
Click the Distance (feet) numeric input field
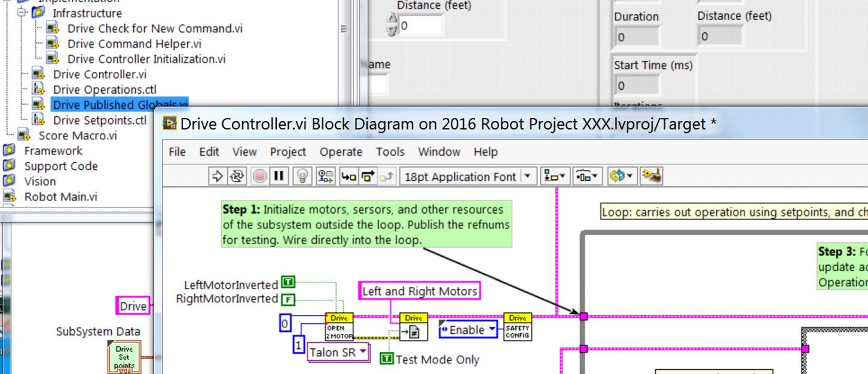pyautogui.click(x=421, y=26)
